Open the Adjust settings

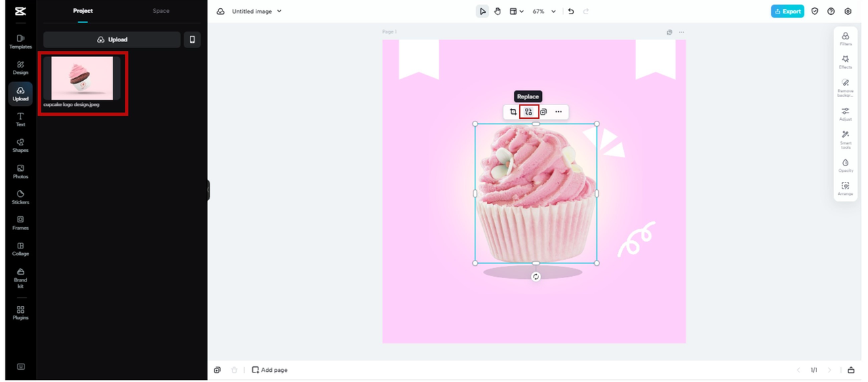[x=845, y=114]
